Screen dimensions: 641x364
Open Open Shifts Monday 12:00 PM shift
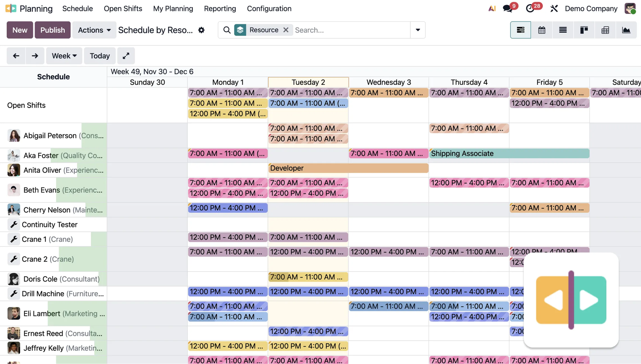[x=228, y=114]
